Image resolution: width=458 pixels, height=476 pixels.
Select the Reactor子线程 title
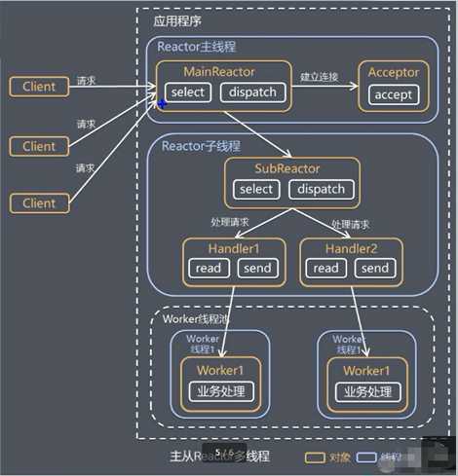click(x=201, y=146)
